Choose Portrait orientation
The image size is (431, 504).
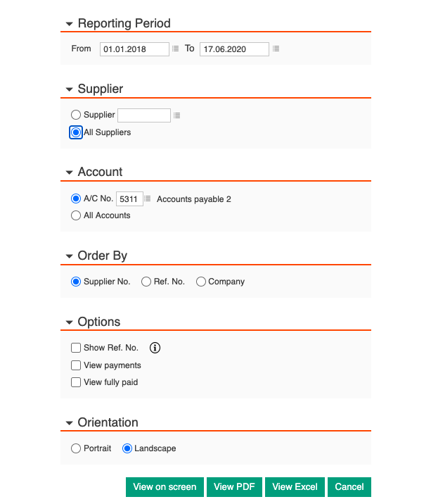76,448
